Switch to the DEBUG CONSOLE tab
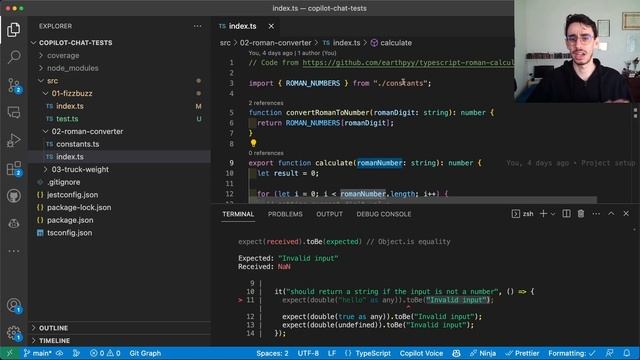Screen dimensions: 640x360 tap(384, 214)
